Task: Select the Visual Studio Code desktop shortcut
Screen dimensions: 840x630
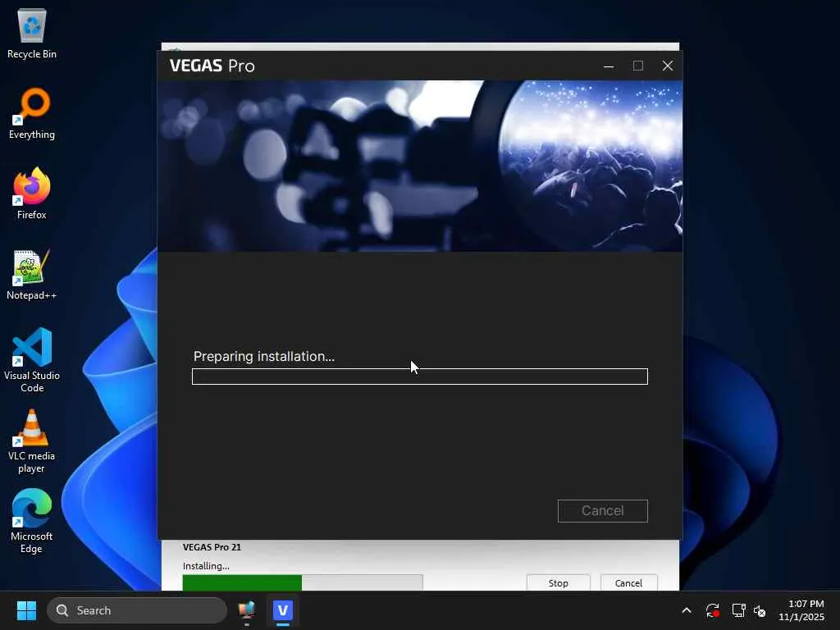Action: point(32,361)
